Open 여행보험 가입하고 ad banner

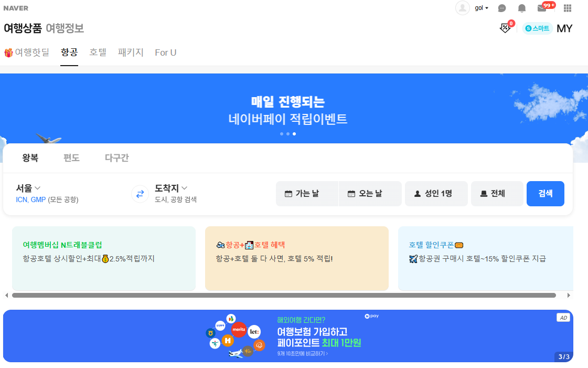coord(288,336)
